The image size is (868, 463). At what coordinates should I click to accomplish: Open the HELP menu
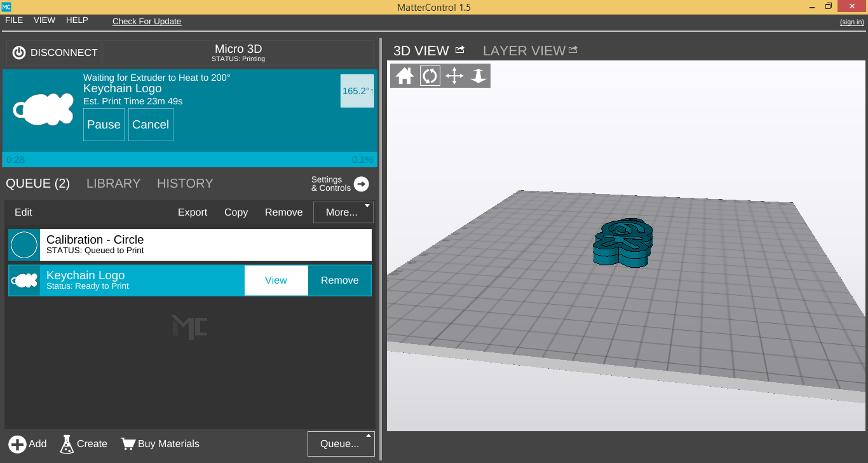point(77,20)
